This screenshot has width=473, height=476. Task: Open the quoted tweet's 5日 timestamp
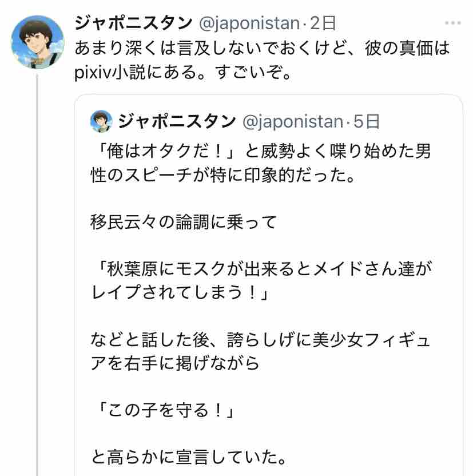tap(367, 121)
